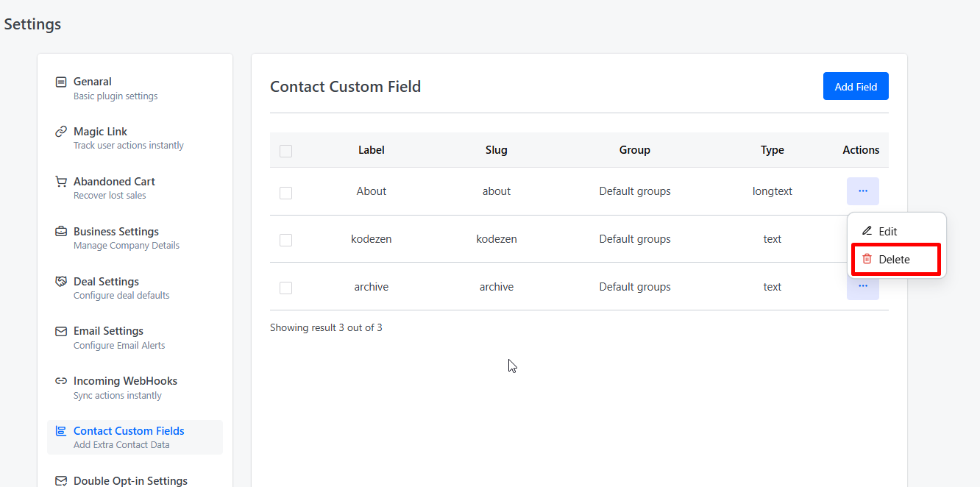Click the Type column header
The image size is (980, 487).
point(773,150)
